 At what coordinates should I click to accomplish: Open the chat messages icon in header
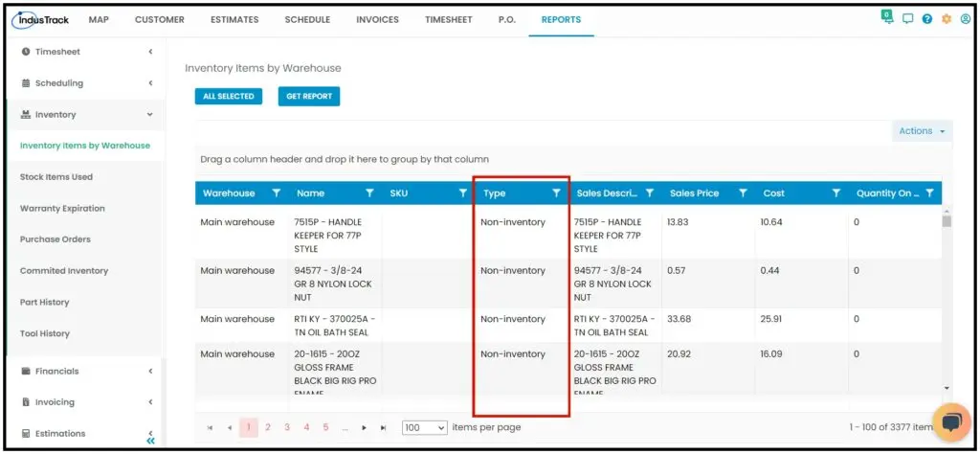click(908, 19)
